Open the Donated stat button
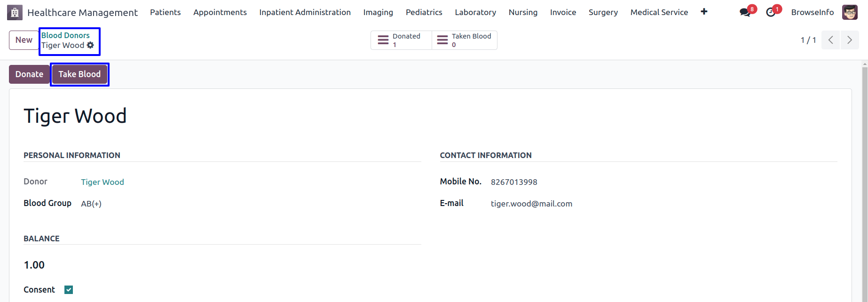 pos(402,40)
